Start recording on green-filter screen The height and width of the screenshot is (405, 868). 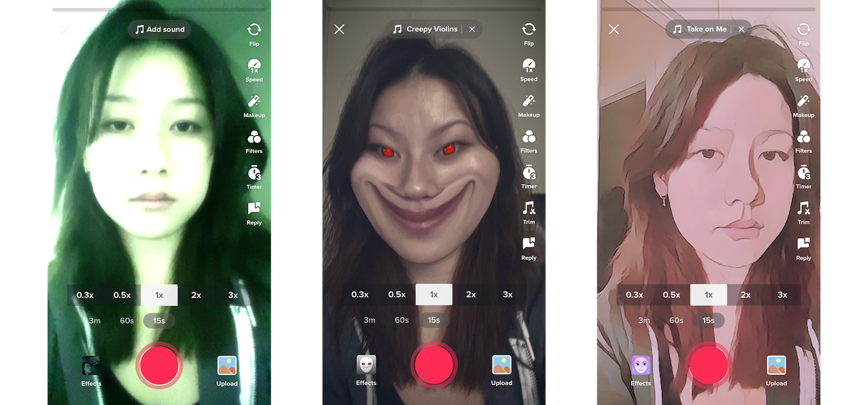click(159, 365)
